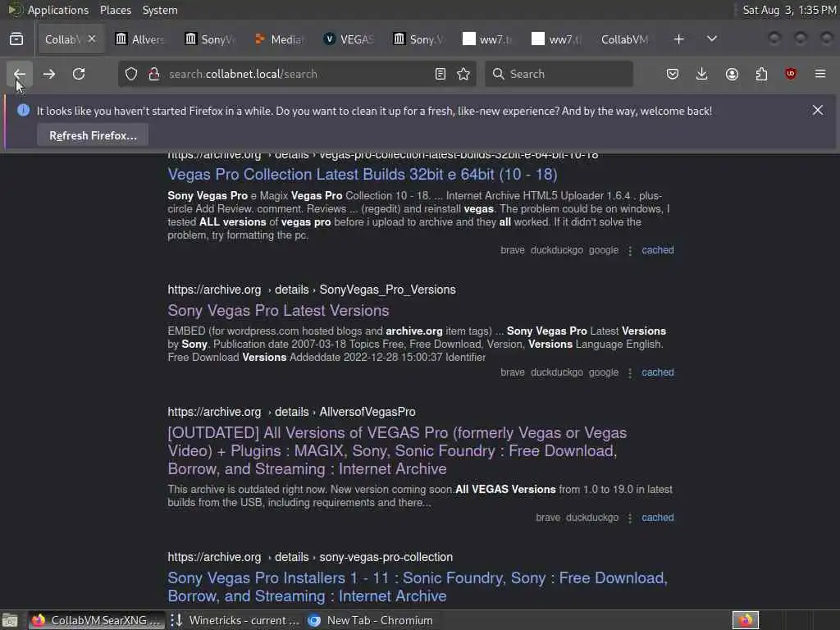Open the Firefox hamburger menu
The image size is (840, 630).
pyautogui.click(x=820, y=74)
